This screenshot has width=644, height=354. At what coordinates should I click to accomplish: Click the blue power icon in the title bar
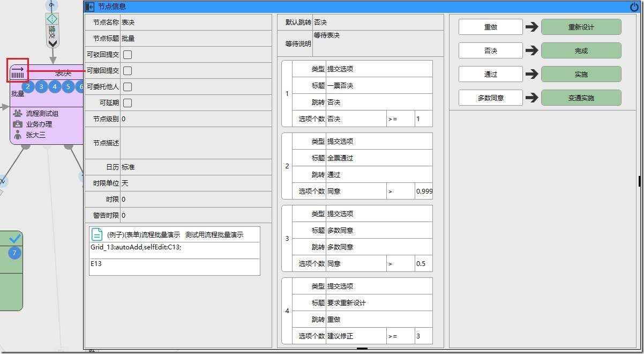coord(634,7)
